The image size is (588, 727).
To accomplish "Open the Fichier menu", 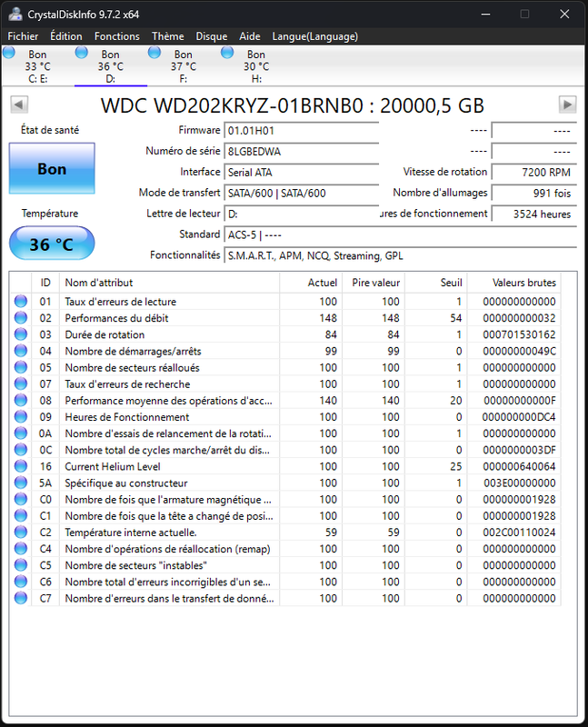I will (x=23, y=36).
